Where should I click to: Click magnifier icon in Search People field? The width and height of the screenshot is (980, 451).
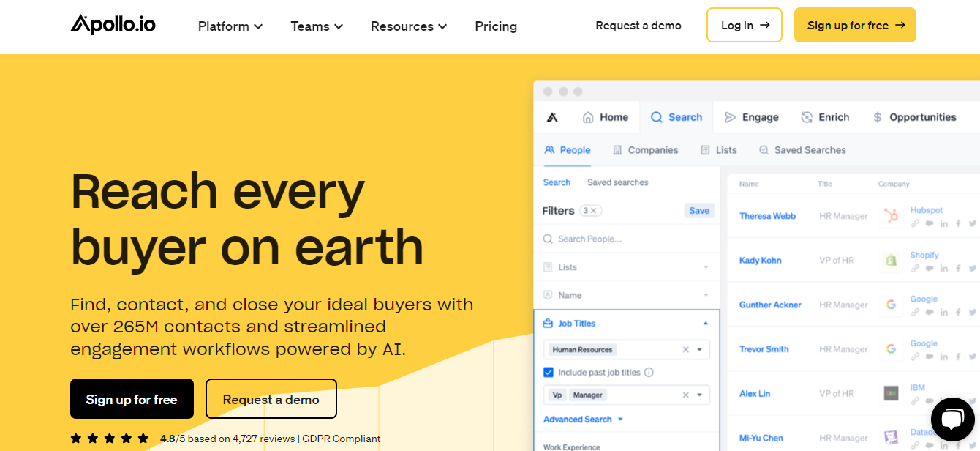548,239
